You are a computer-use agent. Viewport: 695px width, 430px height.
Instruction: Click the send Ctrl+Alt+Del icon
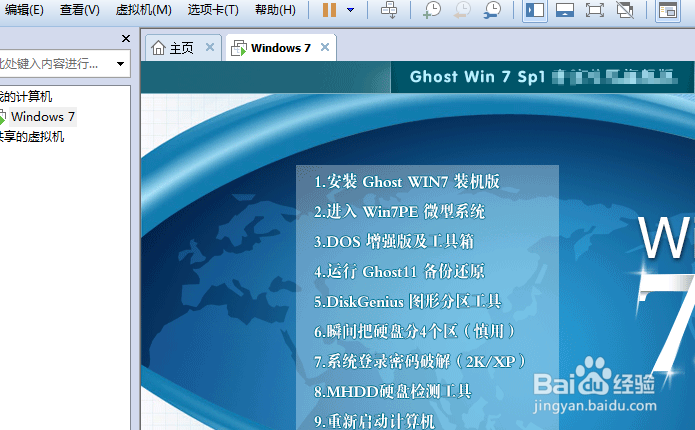(389, 10)
